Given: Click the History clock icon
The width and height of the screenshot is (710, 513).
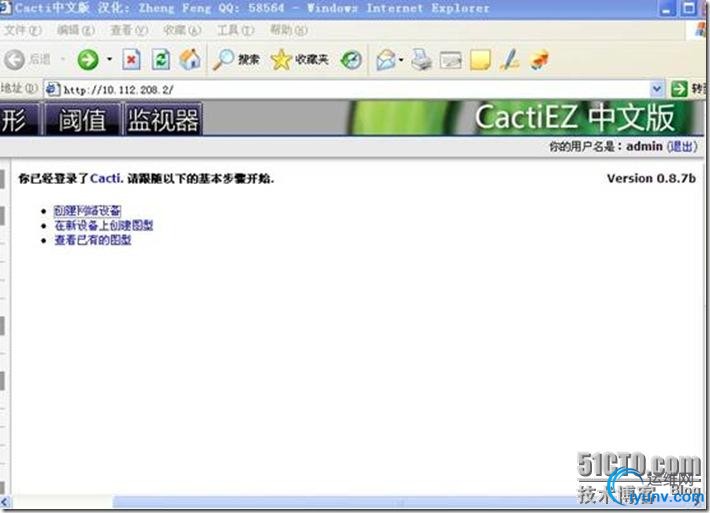Looking at the screenshot, I should click(351, 60).
